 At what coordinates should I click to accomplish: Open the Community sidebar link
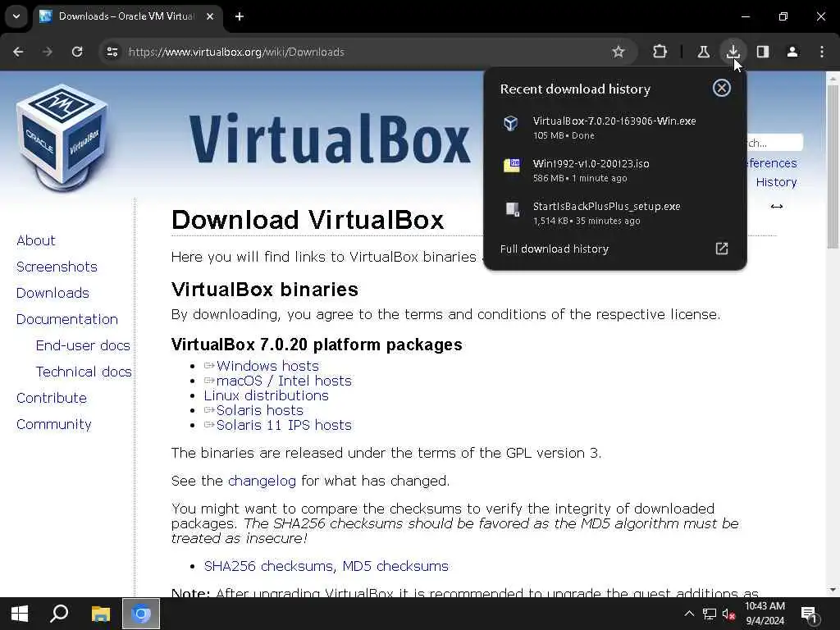[54, 424]
